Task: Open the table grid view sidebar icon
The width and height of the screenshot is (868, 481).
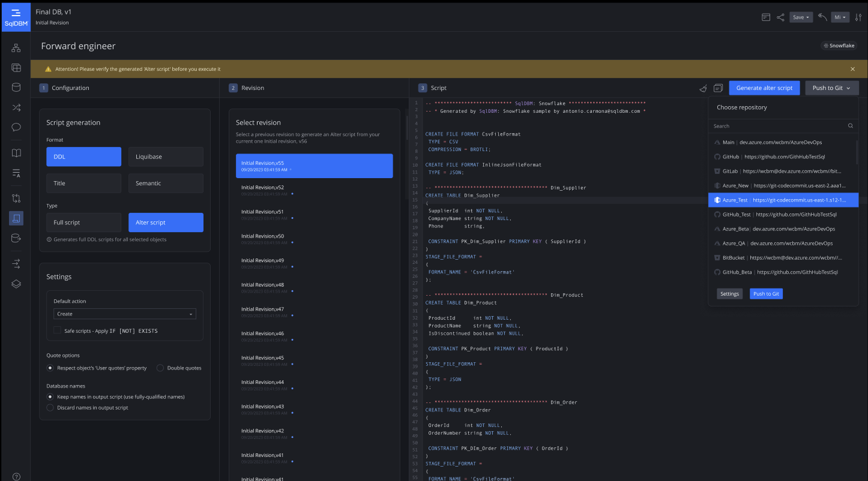Action: 16,68
